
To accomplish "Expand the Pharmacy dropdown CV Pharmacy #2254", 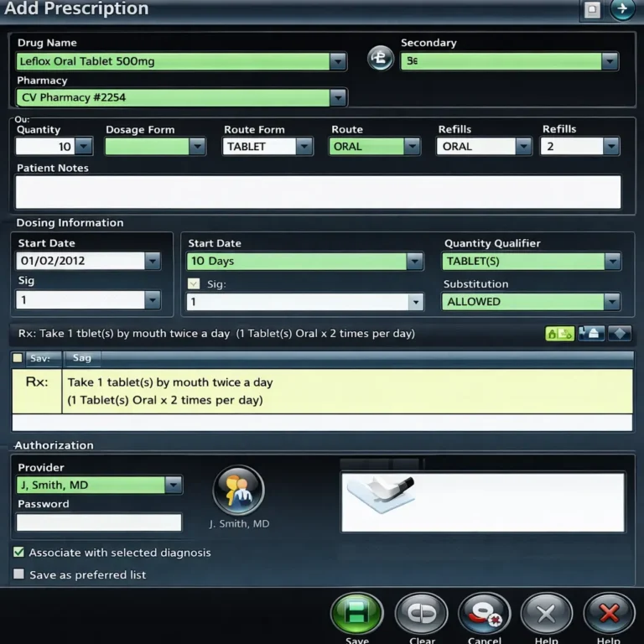I will click(x=338, y=98).
